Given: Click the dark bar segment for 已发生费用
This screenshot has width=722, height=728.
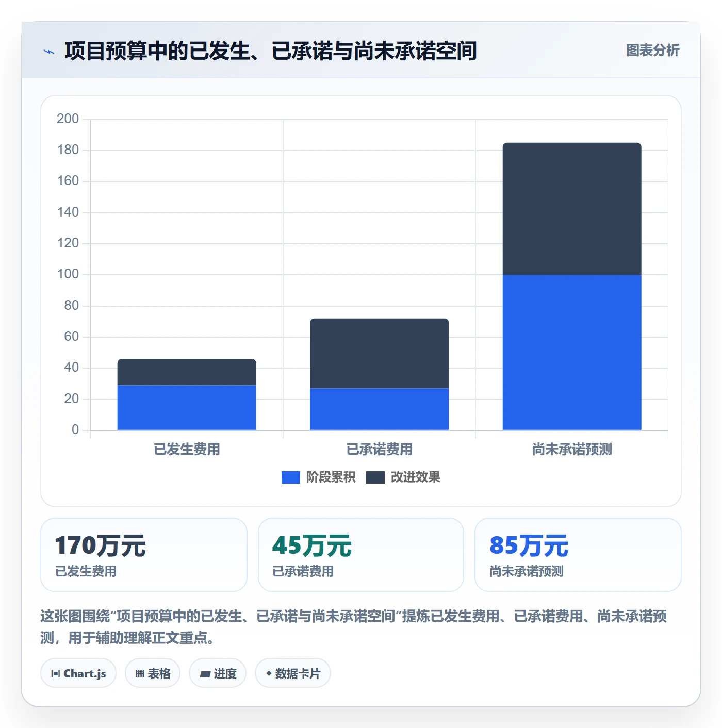Looking at the screenshot, I should (187, 372).
